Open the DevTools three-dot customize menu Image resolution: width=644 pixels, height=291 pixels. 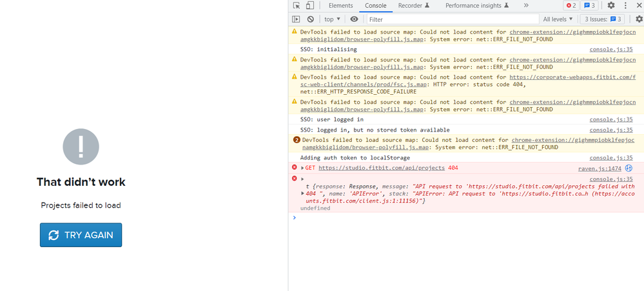coord(625,5)
